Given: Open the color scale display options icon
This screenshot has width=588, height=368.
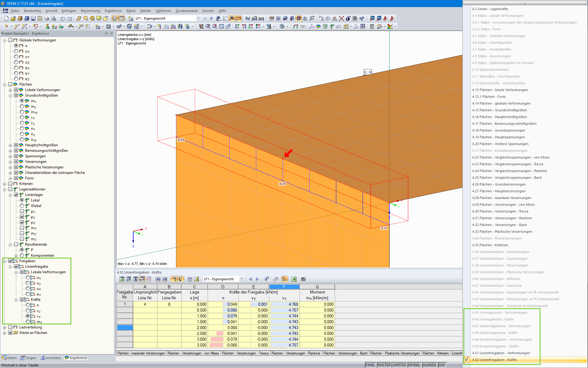Looking at the screenshot, I should (x=390, y=26).
